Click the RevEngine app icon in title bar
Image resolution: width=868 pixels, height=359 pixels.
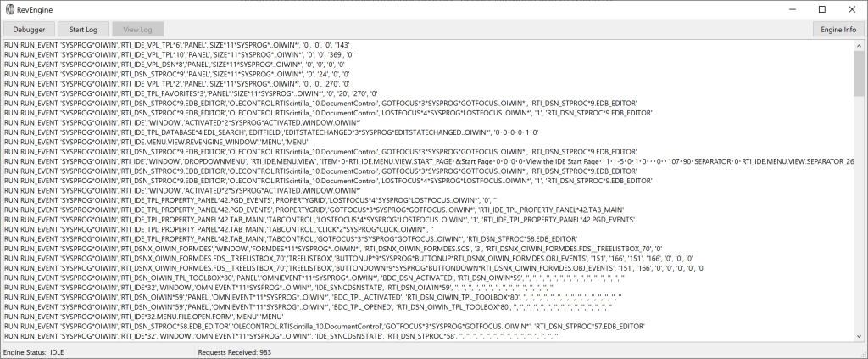pyautogui.click(x=9, y=8)
